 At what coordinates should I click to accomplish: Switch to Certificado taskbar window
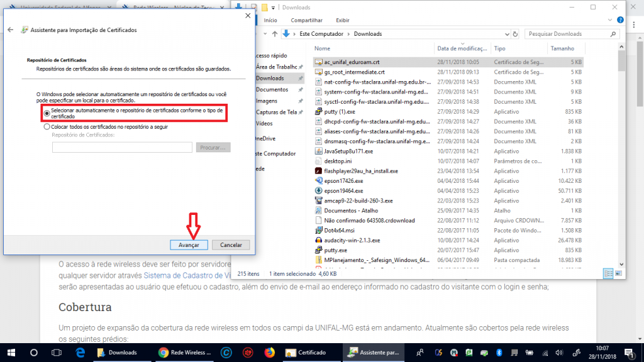pos(311,353)
